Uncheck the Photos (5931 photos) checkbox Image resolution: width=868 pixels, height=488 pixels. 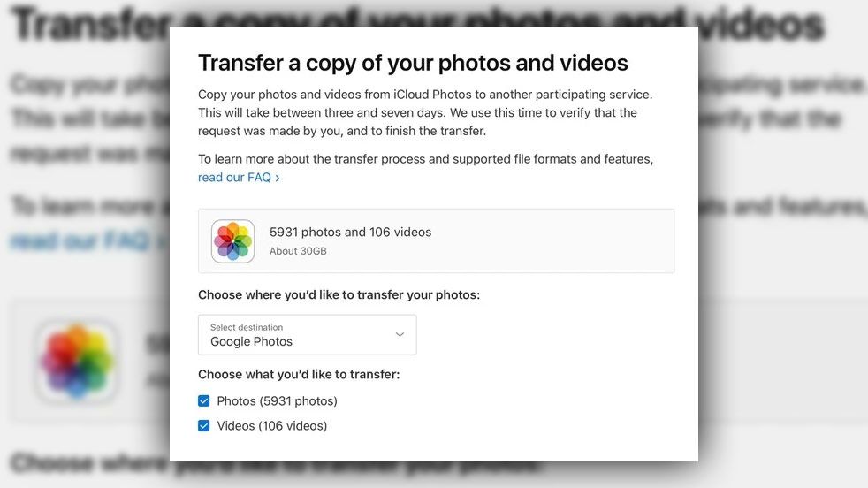(x=203, y=401)
